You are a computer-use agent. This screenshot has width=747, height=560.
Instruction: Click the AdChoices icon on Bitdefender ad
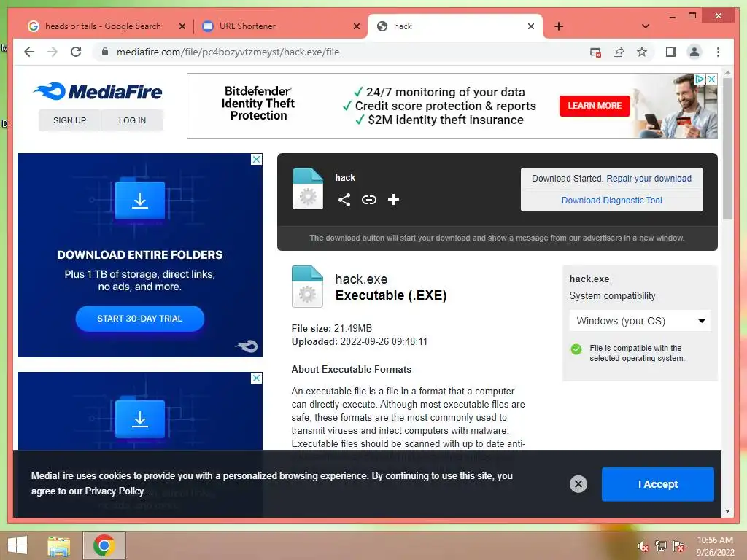click(700, 79)
